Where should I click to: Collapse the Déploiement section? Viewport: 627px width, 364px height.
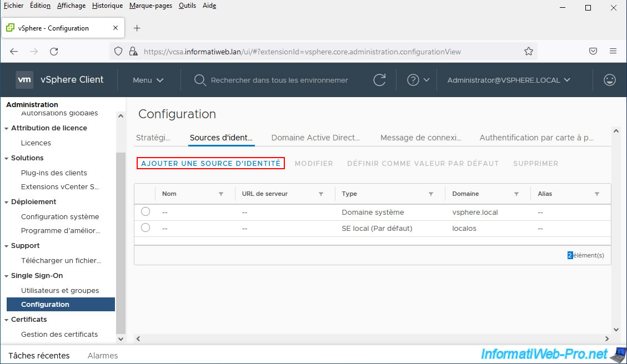pos(7,203)
